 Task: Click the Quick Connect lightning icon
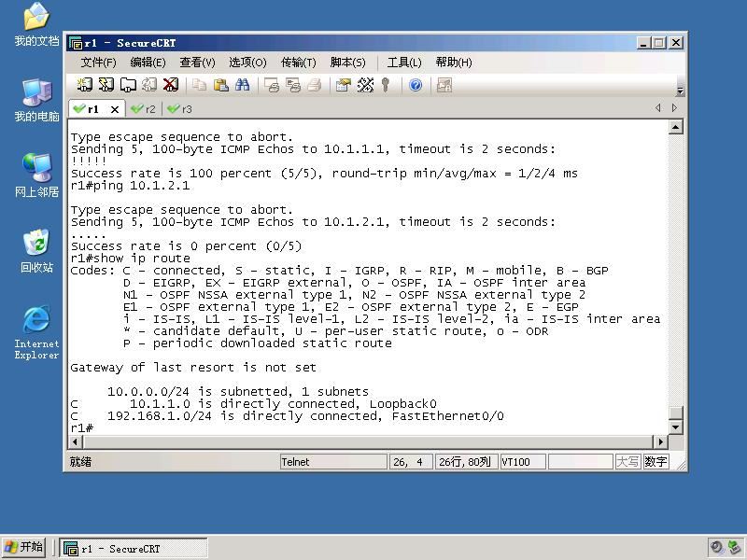pyautogui.click(x=106, y=85)
